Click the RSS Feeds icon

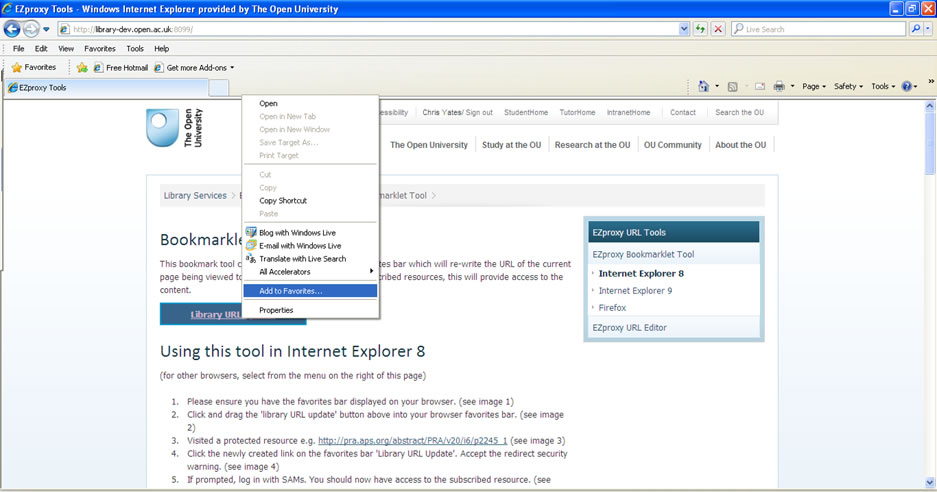pyautogui.click(x=732, y=87)
